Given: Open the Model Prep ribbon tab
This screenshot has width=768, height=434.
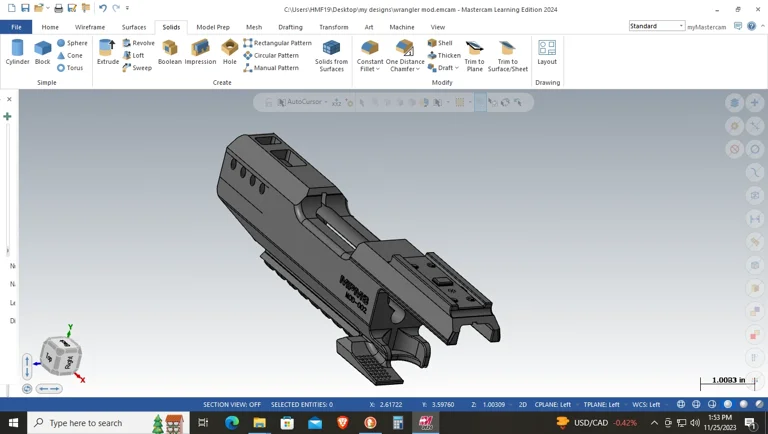Looking at the screenshot, I should tap(213, 27).
